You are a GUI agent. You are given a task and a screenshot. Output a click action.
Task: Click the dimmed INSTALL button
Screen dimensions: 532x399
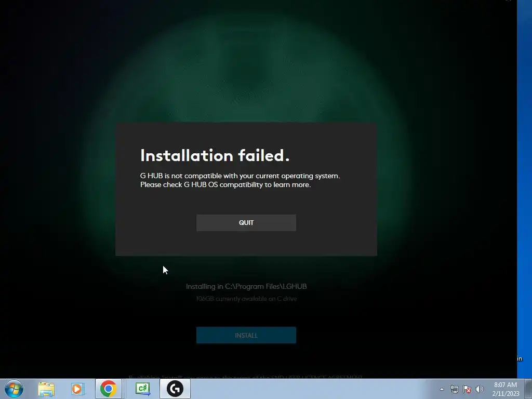pyautogui.click(x=246, y=335)
